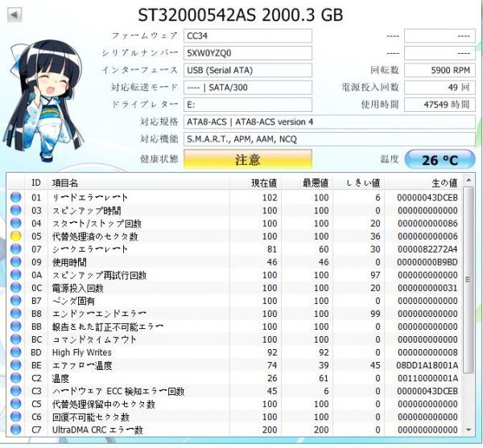Click the scrollbar down arrow in SMART list
The width and height of the screenshot is (483, 448).
tap(469, 430)
